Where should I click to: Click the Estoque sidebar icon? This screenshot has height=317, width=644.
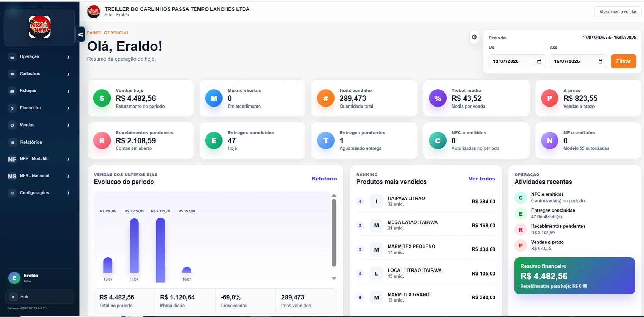point(12,91)
